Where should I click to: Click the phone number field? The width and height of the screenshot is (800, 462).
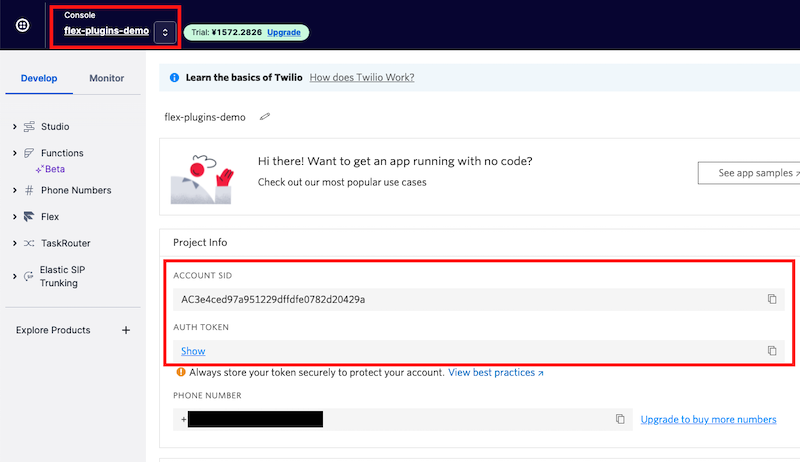[x=403, y=419]
